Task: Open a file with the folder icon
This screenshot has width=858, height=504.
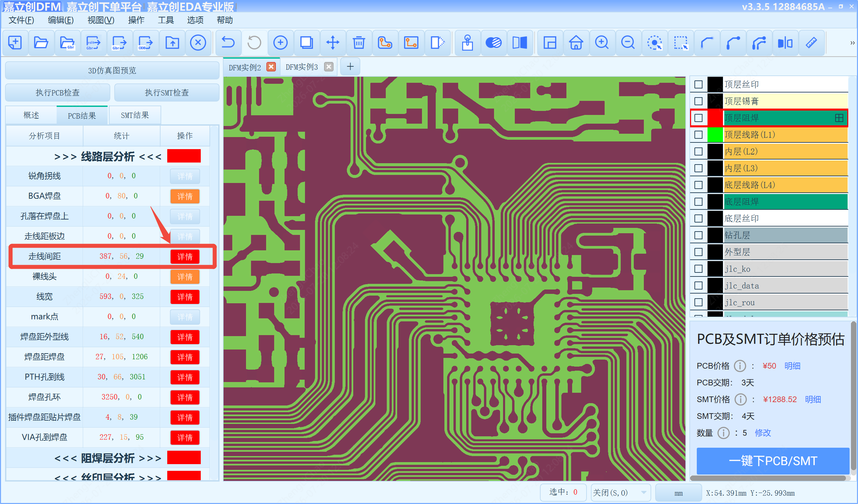Action: pyautogui.click(x=41, y=43)
